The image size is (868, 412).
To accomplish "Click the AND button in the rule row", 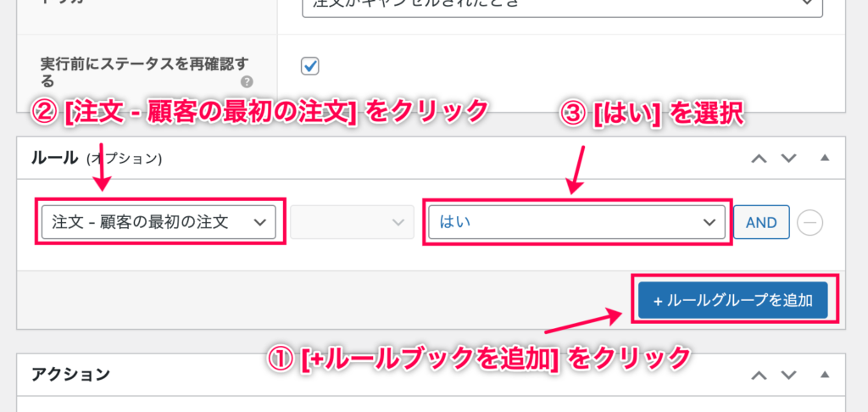I will coord(762,223).
